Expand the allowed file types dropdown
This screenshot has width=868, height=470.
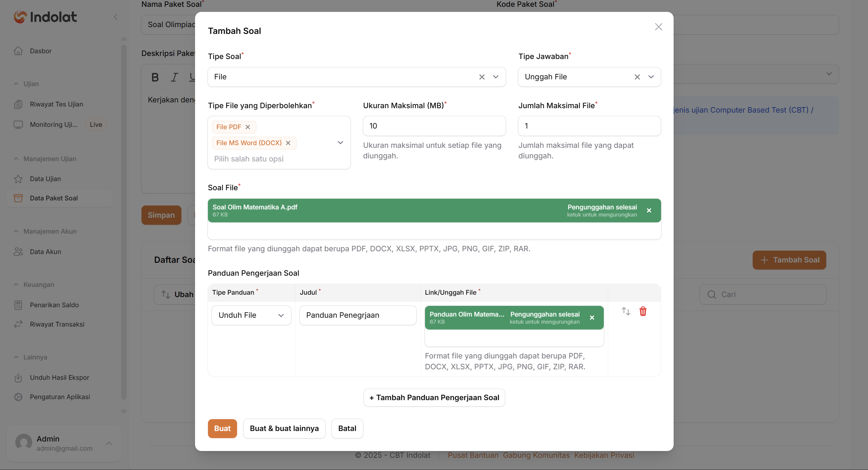coord(340,143)
